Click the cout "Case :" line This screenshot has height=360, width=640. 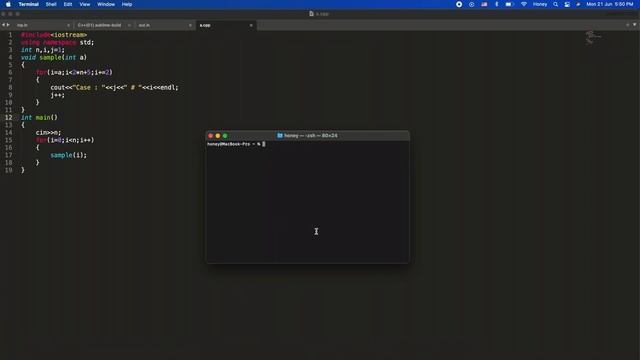click(114, 87)
